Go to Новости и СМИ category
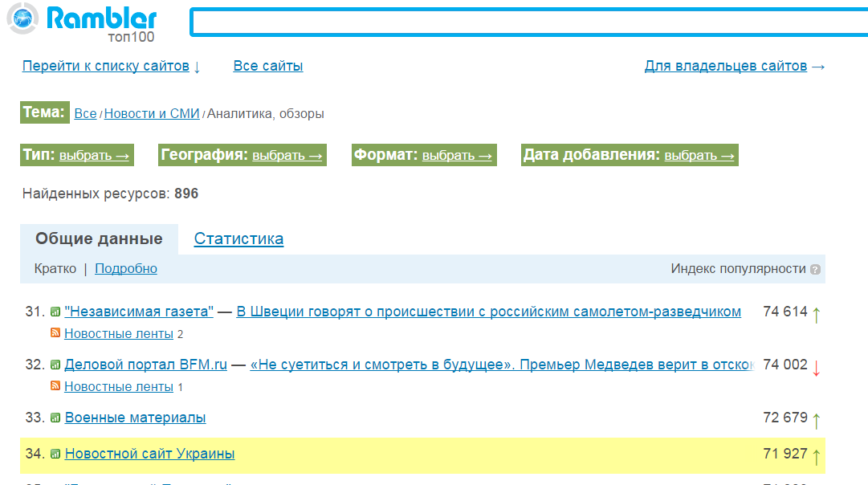This screenshot has width=868, height=485. coord(152,114)
